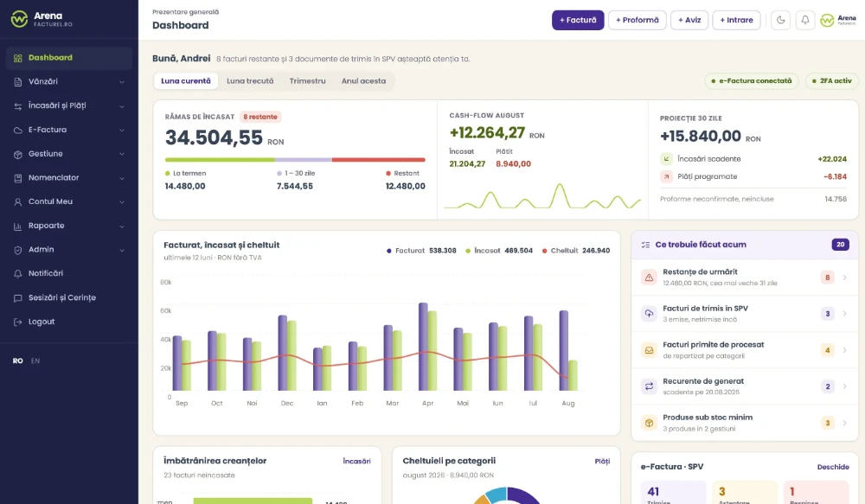
Task: Click the Facturi primite inbox icon
Action: pos(649,350)
